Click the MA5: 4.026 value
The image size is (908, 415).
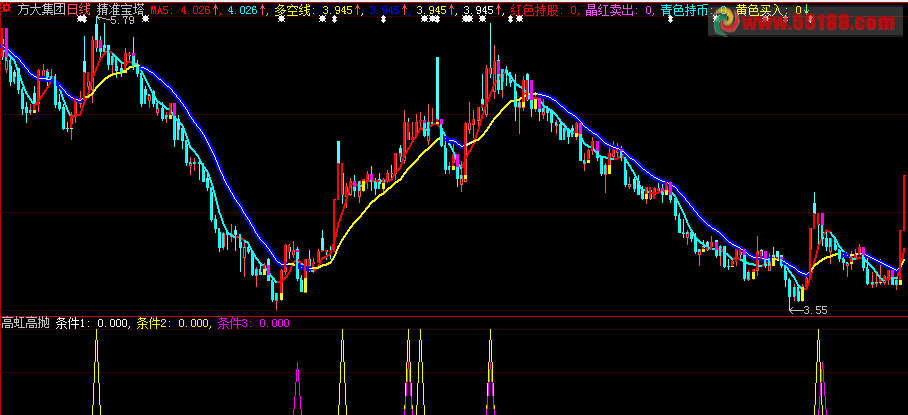184,10
